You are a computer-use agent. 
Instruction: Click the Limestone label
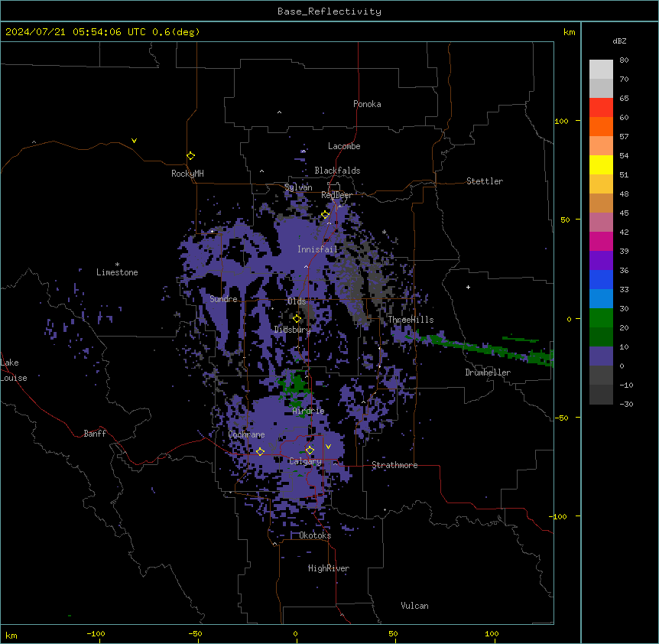117,272
